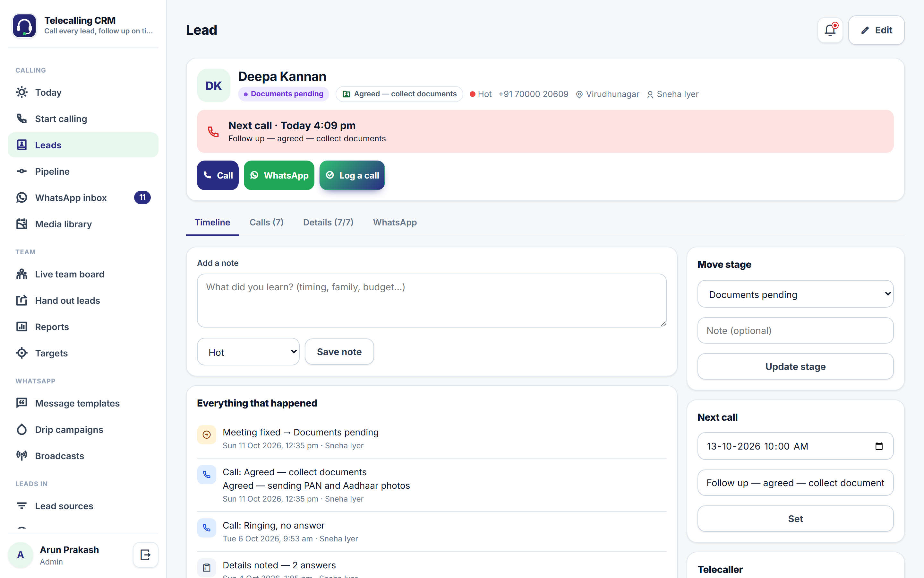Click the Set next call button
Screen dimensions: 924x578
tap(795, 519)
